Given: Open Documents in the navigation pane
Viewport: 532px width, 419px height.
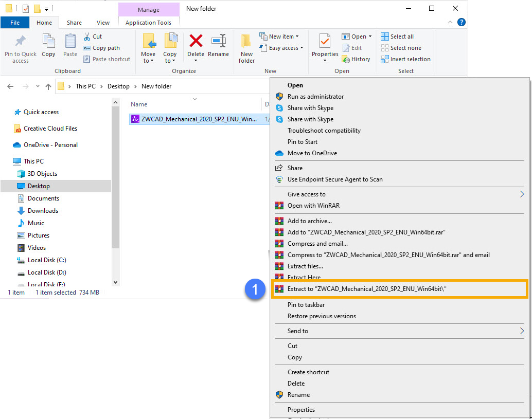Looking at the screenshot, I should click(43, 198).
